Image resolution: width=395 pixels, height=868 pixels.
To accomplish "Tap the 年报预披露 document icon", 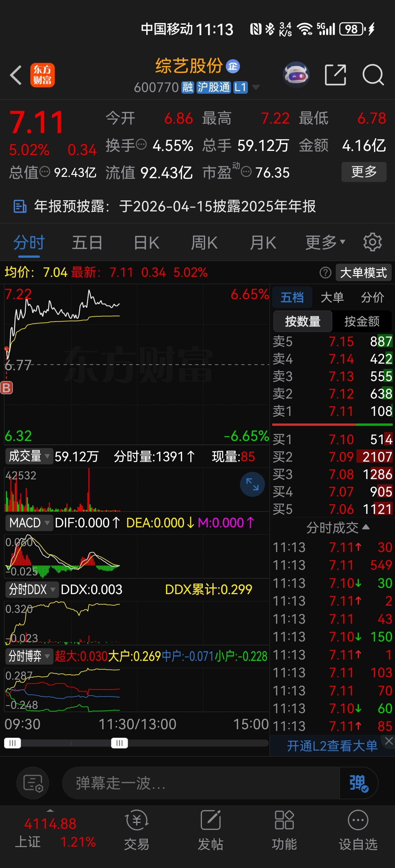I will (20, 206).
